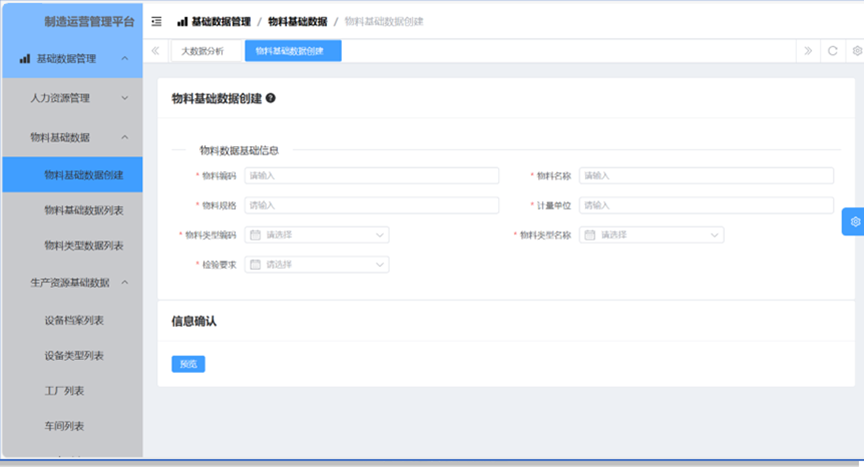Image resolution: width=864 pixels, height=467 pixels.
Task: Click the help question mark icon
Action: pos(271,98)
